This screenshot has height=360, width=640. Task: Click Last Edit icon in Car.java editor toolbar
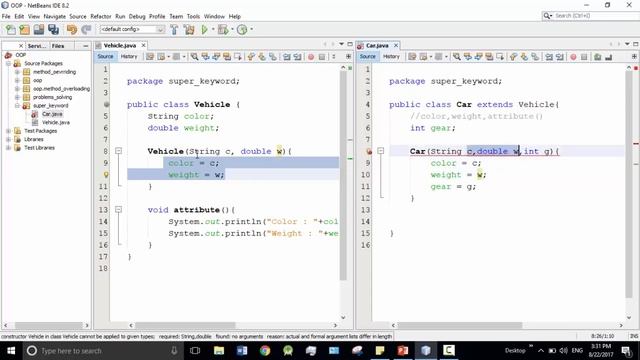(x=412, y=57)
